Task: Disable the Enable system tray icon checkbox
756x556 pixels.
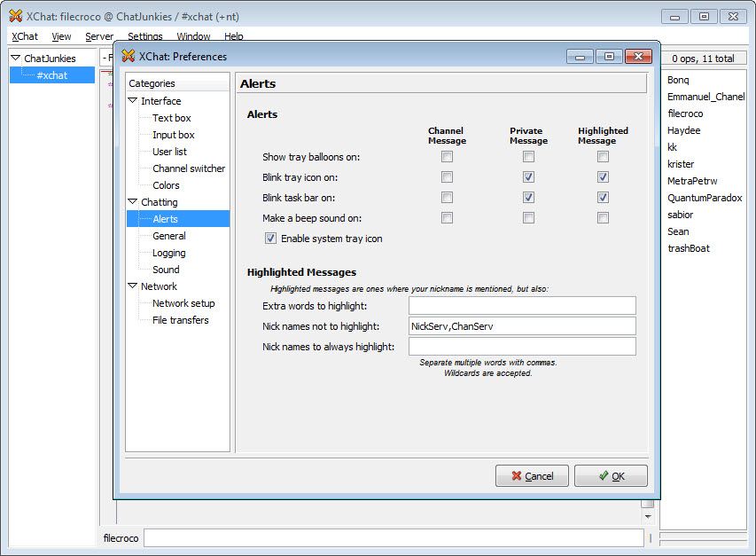Action: click(x=270, y=239)
